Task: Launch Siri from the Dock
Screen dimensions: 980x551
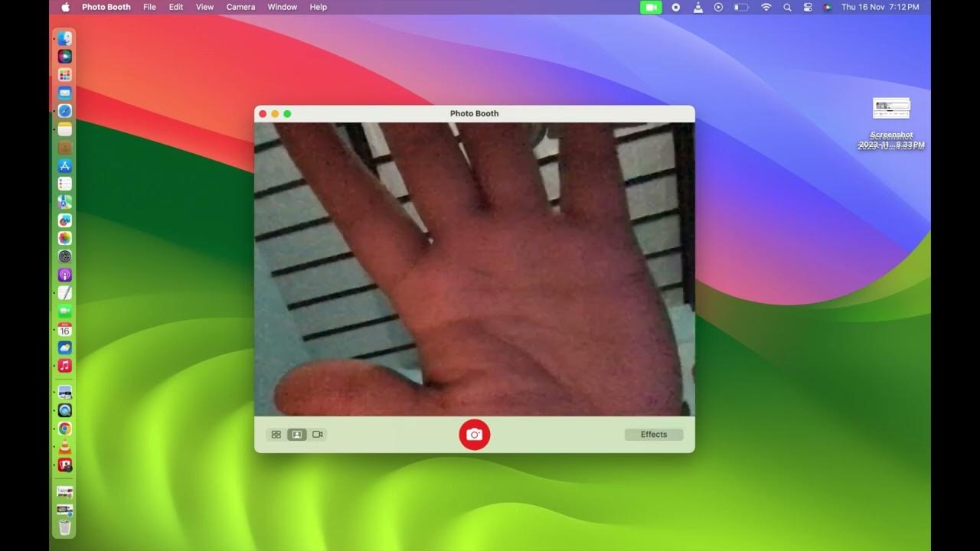Action: point(65,56)
